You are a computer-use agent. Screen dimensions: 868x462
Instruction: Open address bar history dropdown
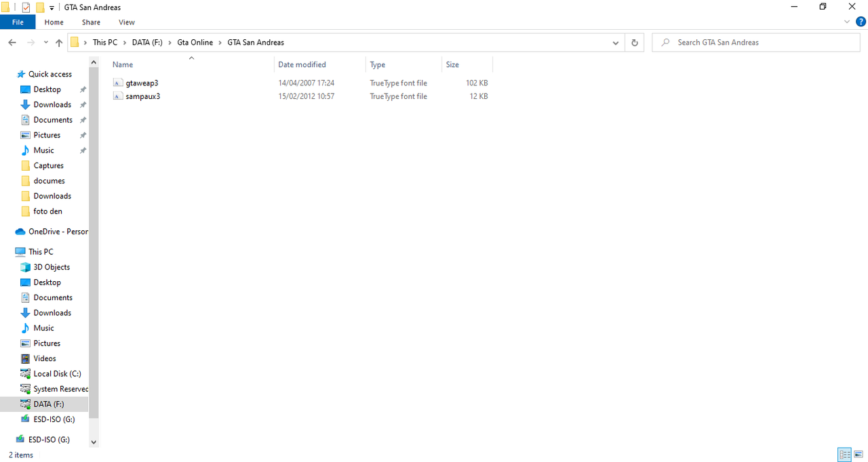616,43
